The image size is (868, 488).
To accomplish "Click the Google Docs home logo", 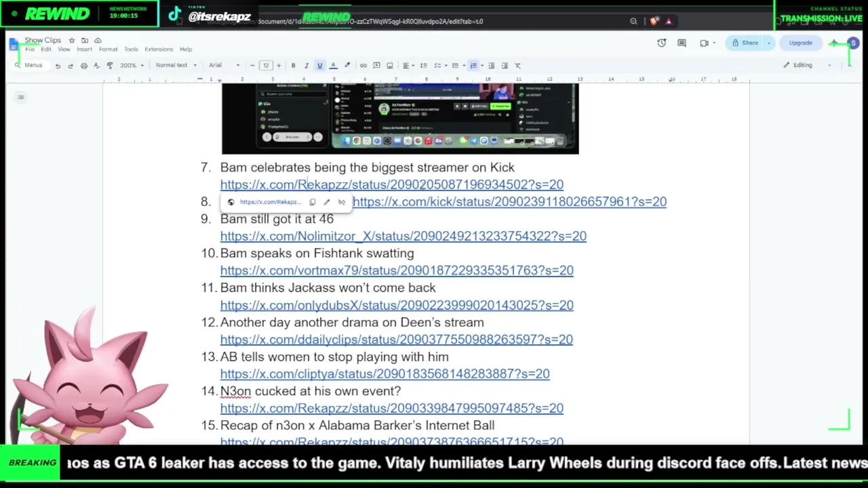I will coord(14,45).
